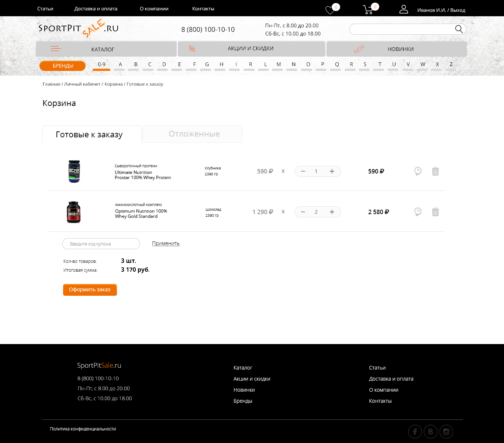Decrease quantity of Whey Gold Standard
The width and height of the screenshot is (504, 443).
tap(303, 212)
